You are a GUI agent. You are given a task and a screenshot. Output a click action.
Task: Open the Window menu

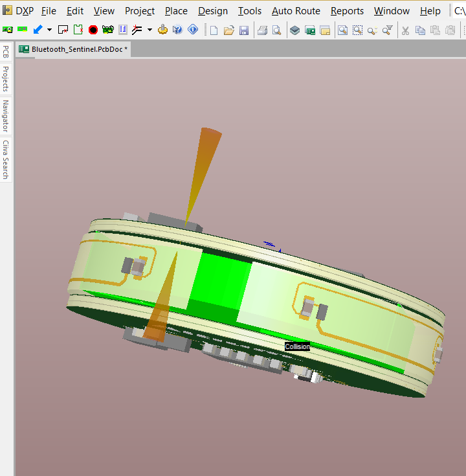coord(392,11)
